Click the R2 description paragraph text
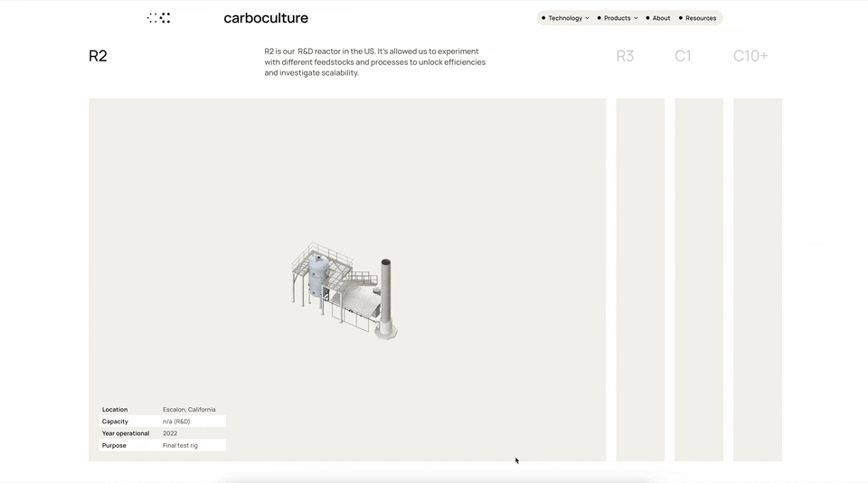This screenshot has width=868, height=483. click(x=374, y=62)
